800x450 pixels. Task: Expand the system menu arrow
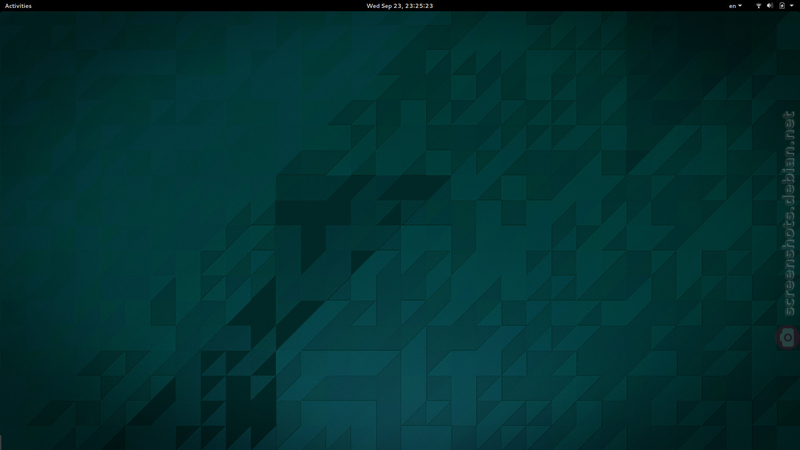(x=792, y=6)
